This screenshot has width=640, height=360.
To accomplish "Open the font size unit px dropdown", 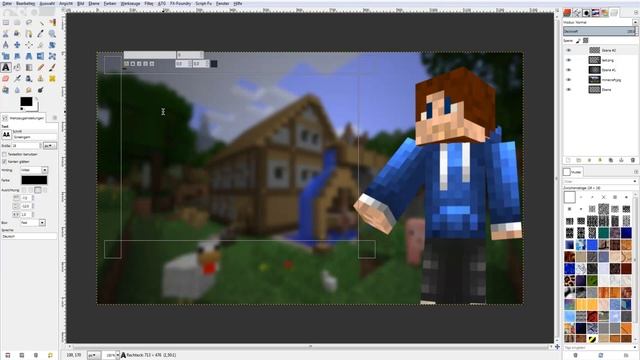I will pos(50,146).
